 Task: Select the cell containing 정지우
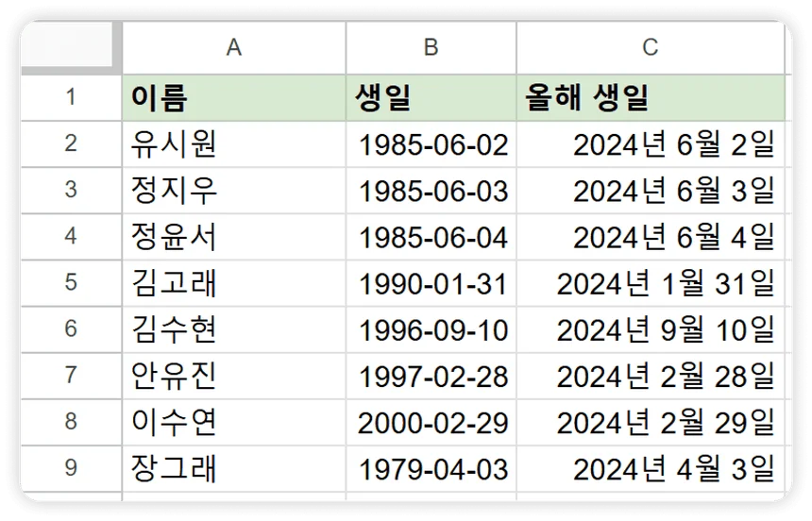233,190
